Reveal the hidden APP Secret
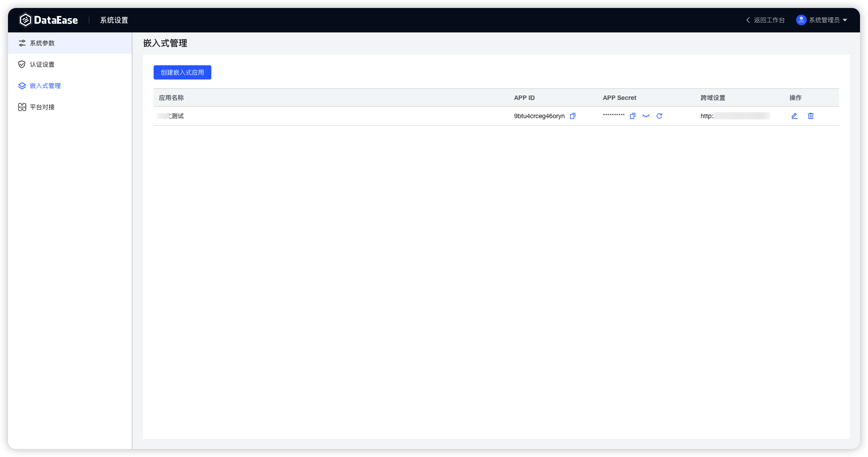The width and height of the screenshot is (868, 457). click(x=646, y=116)
